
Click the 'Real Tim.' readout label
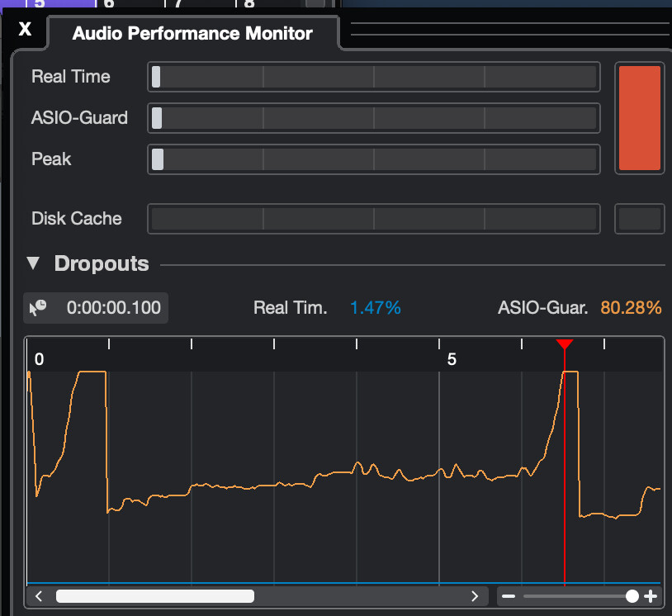pyautogui.click(x=290, y=308)
